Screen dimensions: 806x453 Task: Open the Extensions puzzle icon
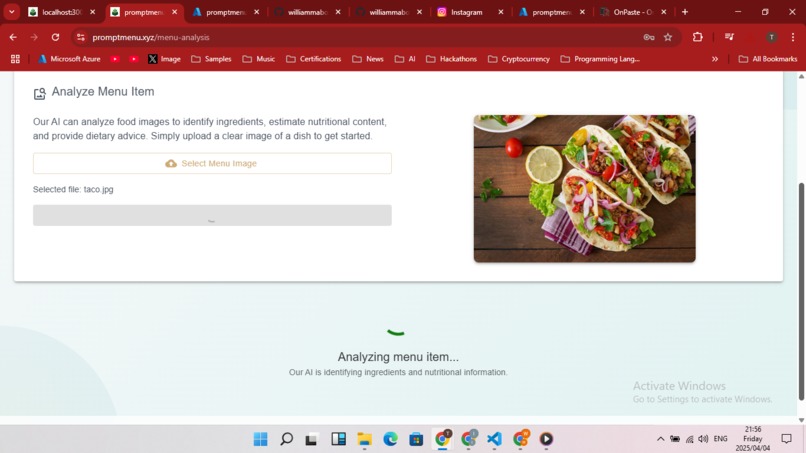(698, 37)
